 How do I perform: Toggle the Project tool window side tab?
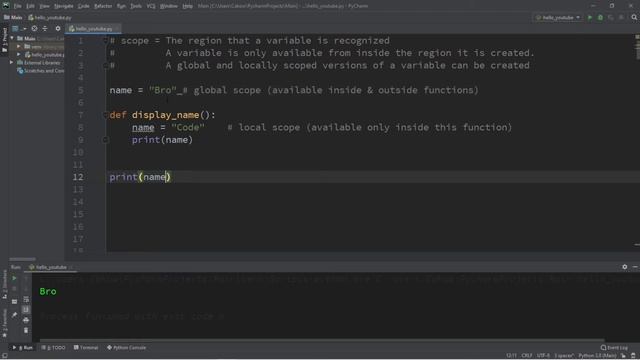pyautogui.click(x=4, y=40)
